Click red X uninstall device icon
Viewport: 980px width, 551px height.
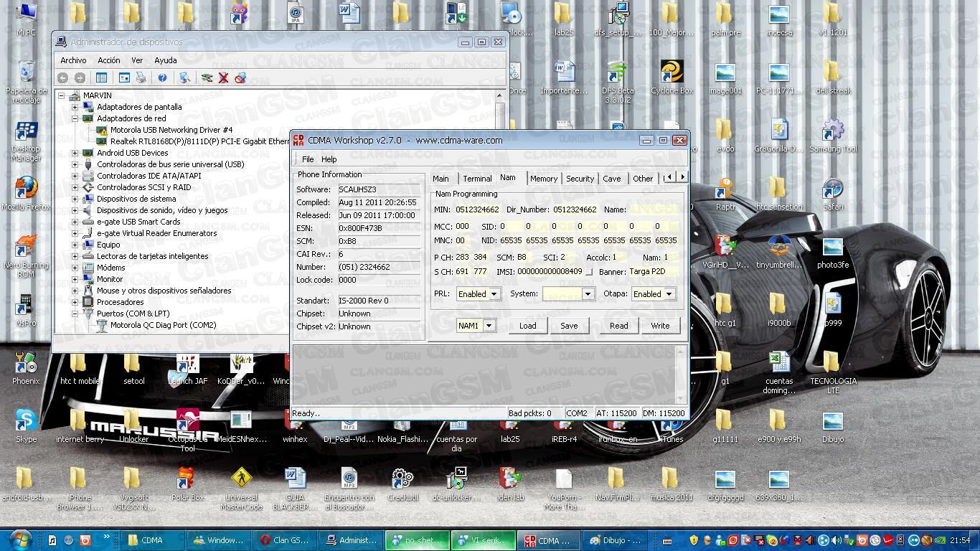223,77
